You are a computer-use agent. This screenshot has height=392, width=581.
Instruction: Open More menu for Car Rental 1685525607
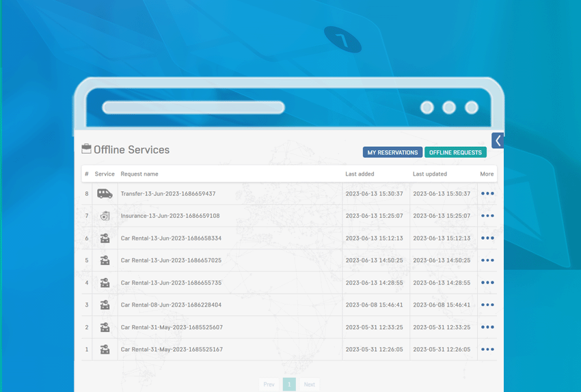pos(487,327)
